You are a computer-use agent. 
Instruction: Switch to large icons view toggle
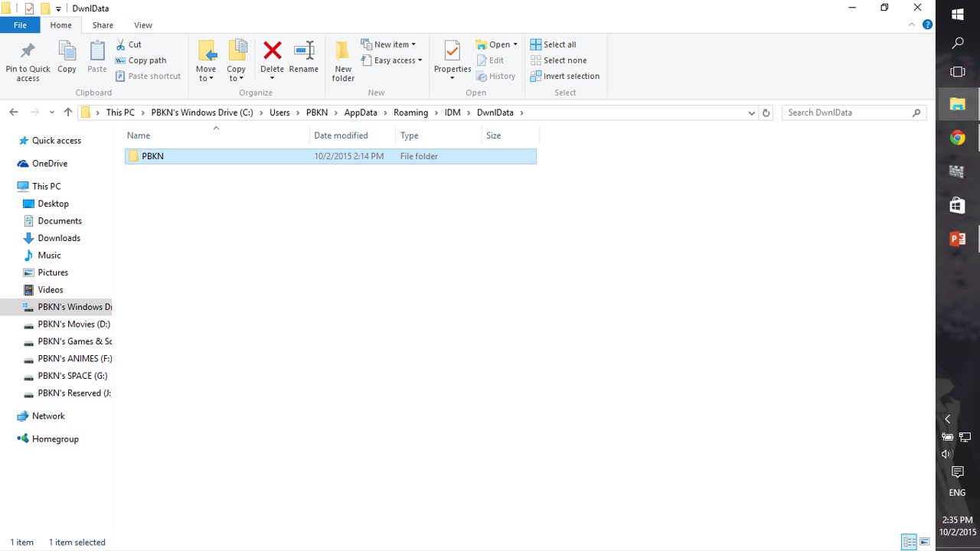coord(926,542)
